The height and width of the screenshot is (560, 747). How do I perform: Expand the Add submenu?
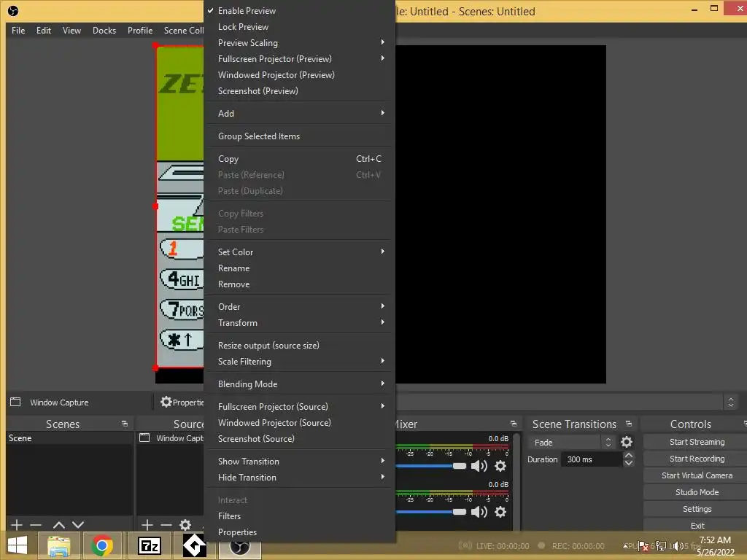(x=300, y=113)
